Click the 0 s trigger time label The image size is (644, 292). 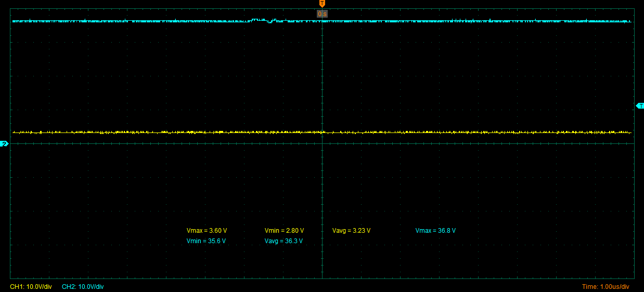[322, 14]
